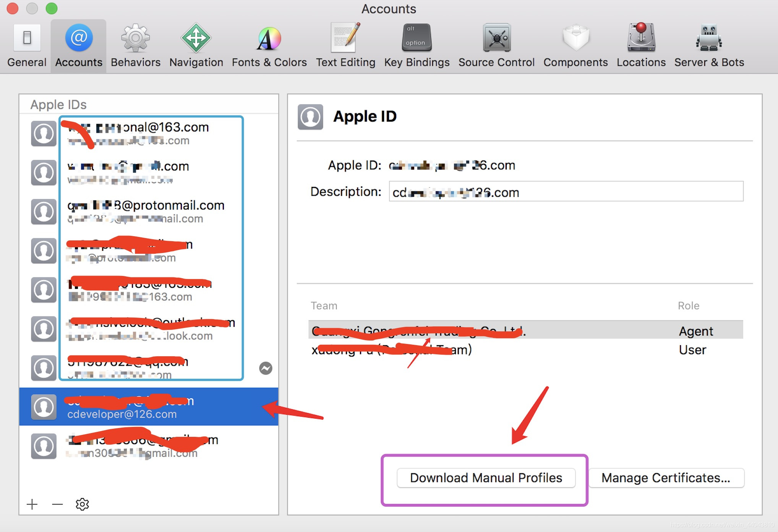This screenshot has width=778, height=532.
Task: Edit the Description text field
Action: pyautogui.click(x=566, y=191)
